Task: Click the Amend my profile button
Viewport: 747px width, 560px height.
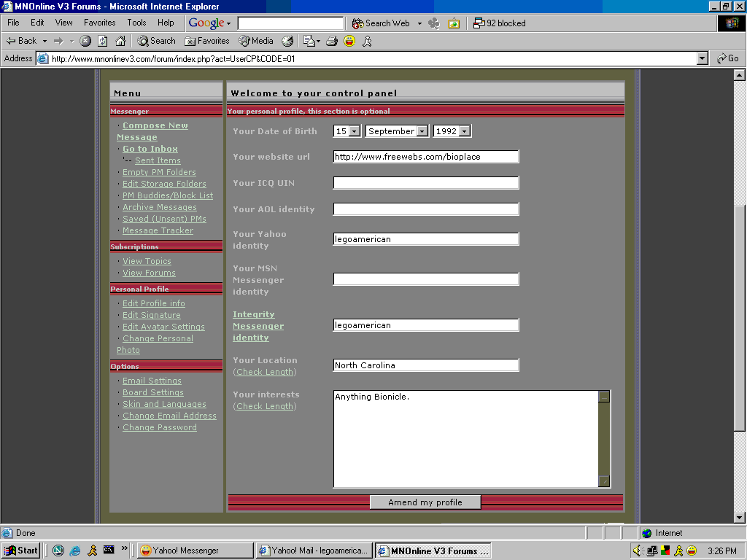Action: click(425, 502)
